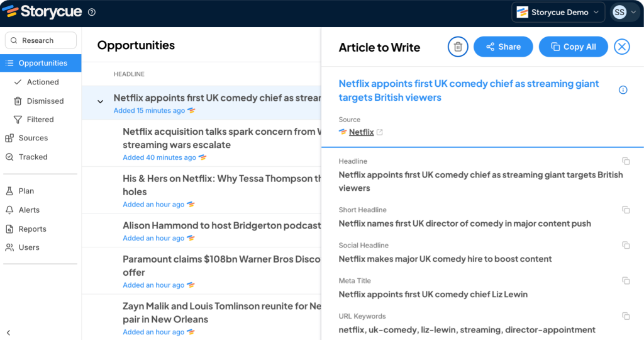Copy the Social Headline text
Viewport: 644px width, 340px height.
[626, 245]
